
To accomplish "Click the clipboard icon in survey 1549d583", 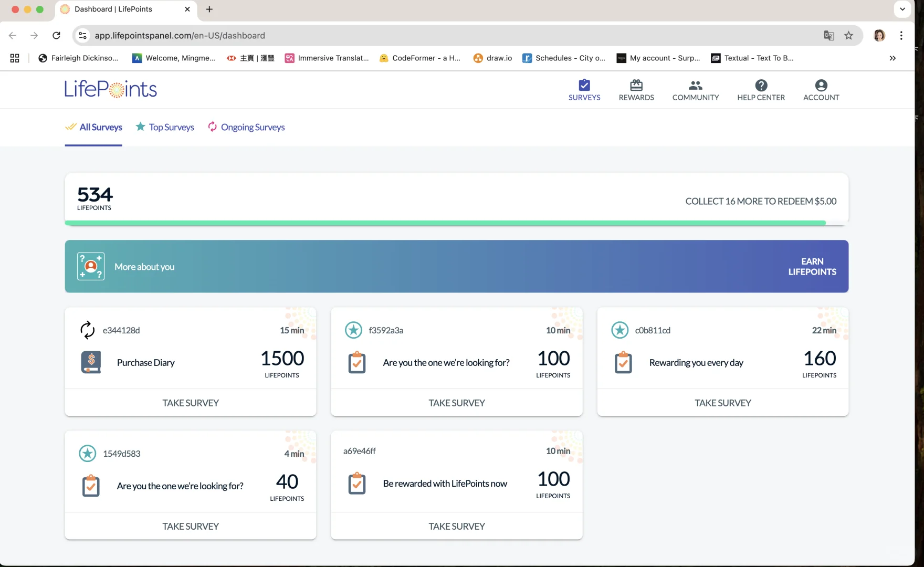I will pos(91,486).
